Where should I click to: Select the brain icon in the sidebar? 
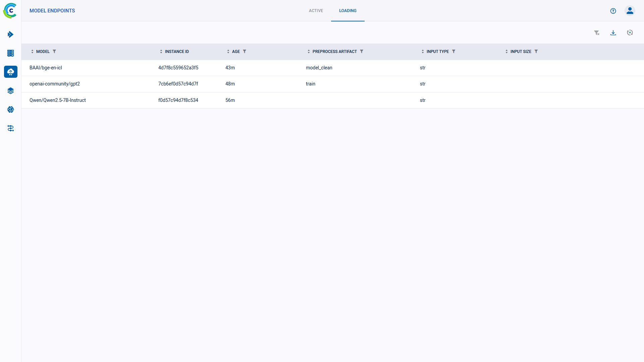[10, 110]
